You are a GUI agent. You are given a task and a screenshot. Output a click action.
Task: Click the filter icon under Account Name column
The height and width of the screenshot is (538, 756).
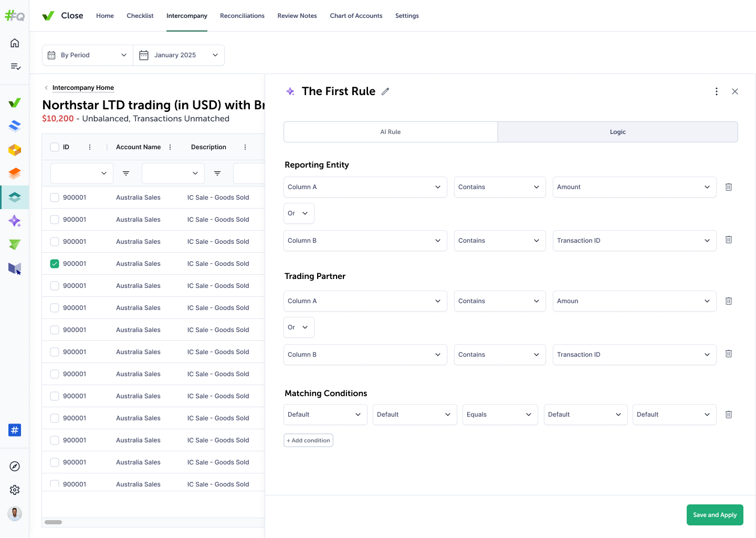click(217, 173)
